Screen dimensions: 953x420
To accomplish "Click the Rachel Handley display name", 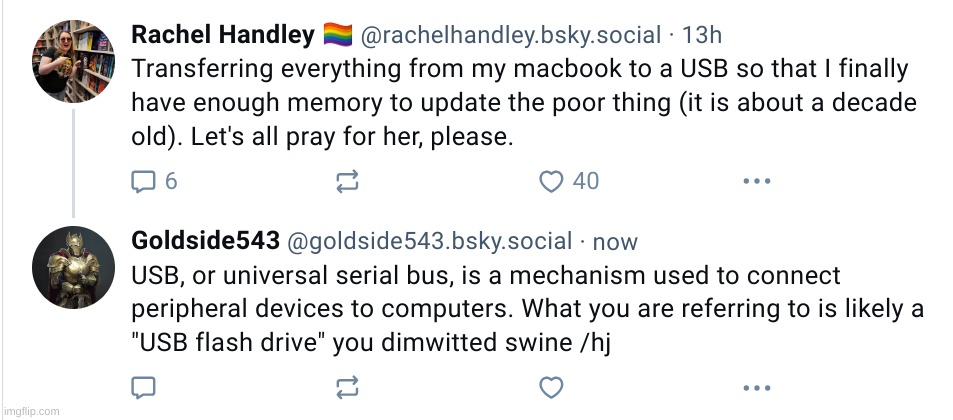I will [x=223, y=36].
